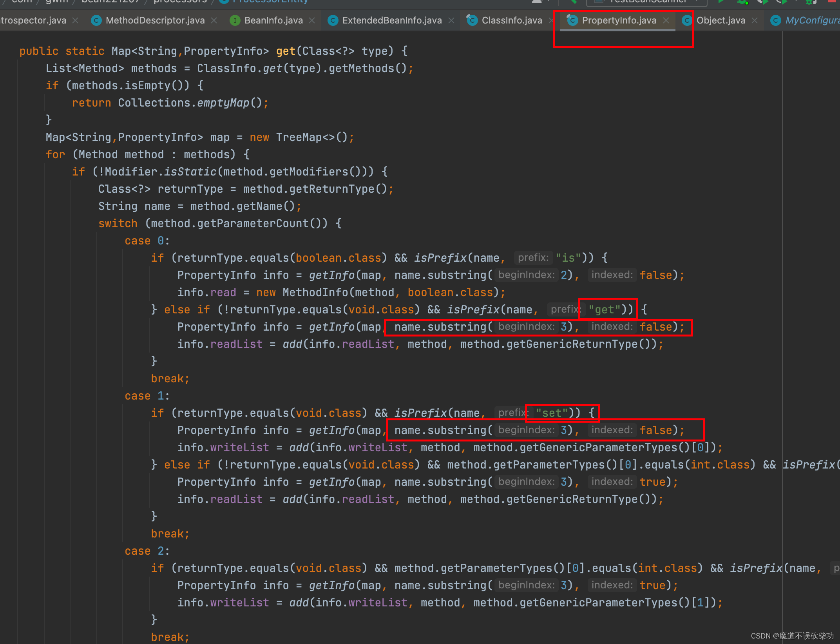Close the Object.java tab
The image size is (840, 644).
click(x=755, y=20)
